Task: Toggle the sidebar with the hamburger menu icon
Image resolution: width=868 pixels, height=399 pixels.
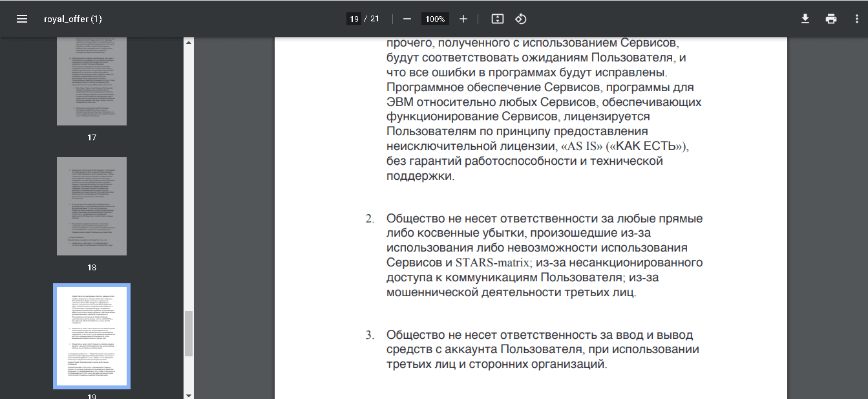Action: point(22,19)
